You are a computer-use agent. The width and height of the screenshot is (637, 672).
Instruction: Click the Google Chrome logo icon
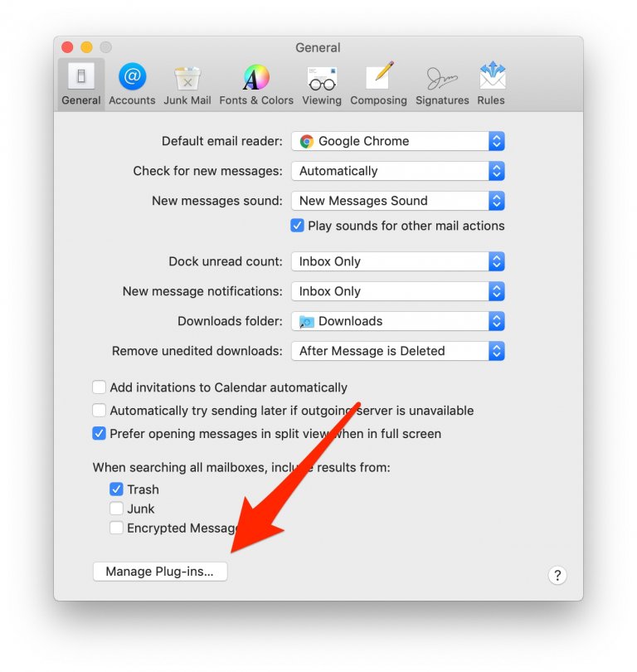(307, 141)
